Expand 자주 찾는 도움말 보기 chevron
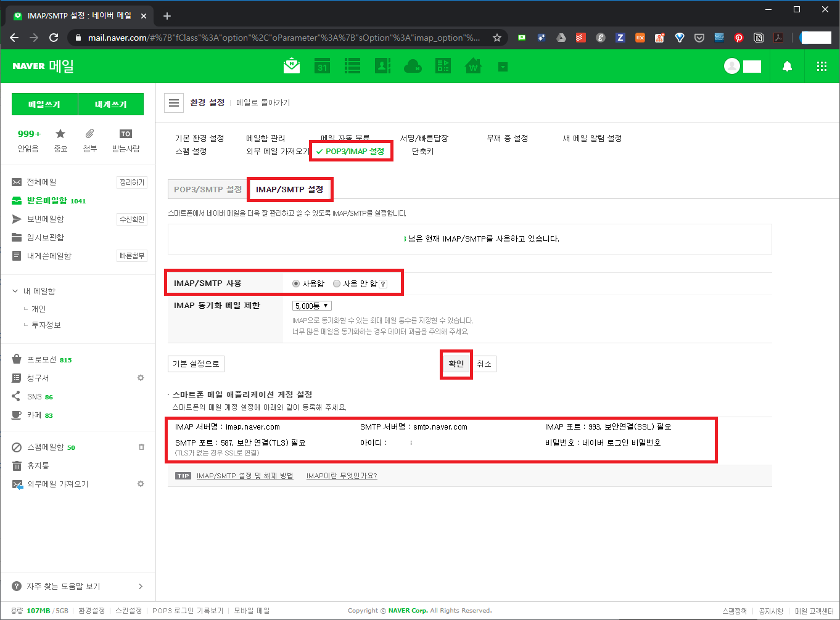The width and height of the screenshot is (840, 620). click(141, 586)
